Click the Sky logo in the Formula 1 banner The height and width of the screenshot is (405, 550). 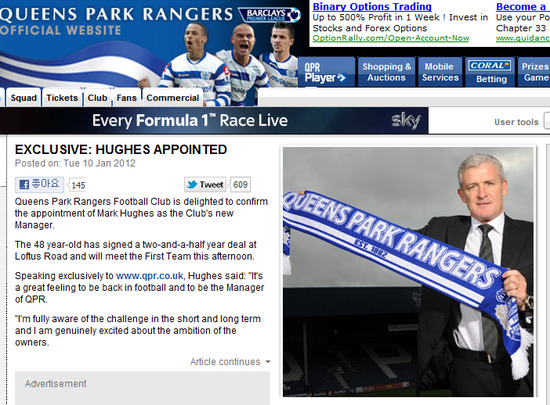click(x=406, y=120)
